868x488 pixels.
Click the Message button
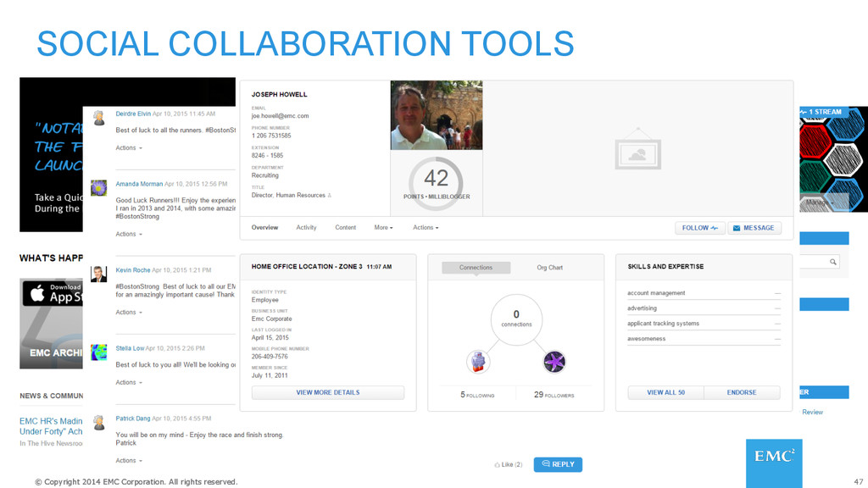(754, 228)
